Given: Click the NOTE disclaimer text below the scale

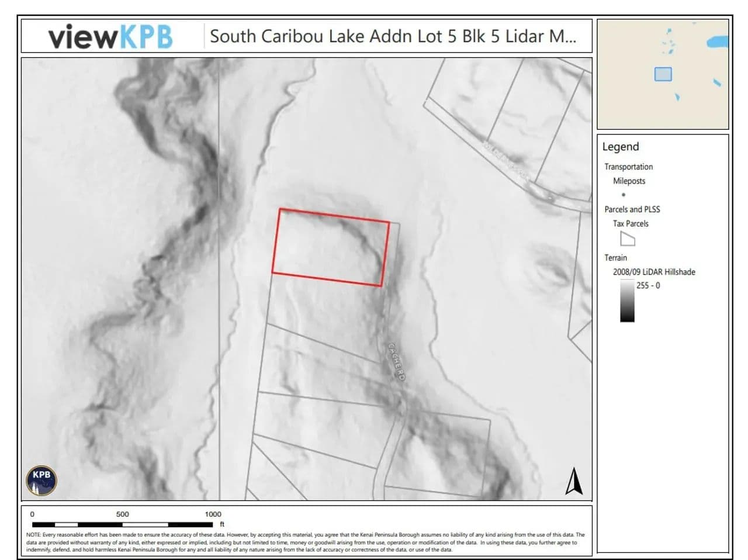Looking at the screenshot, I should 305,542.
